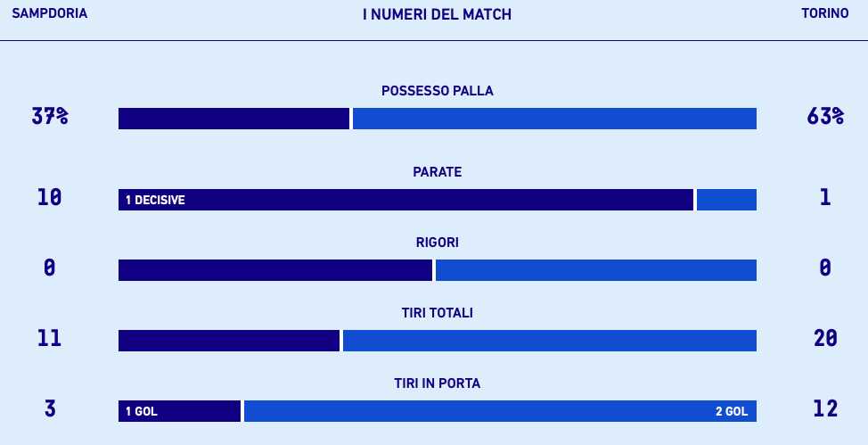Click the TORINO team name header
The height and width of the screenshot is (445, 868).
[x=824, y=14]
